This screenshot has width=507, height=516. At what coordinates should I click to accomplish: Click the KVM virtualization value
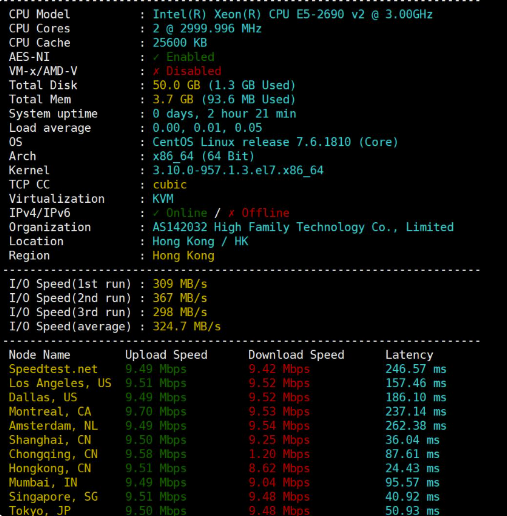(163, 199)
